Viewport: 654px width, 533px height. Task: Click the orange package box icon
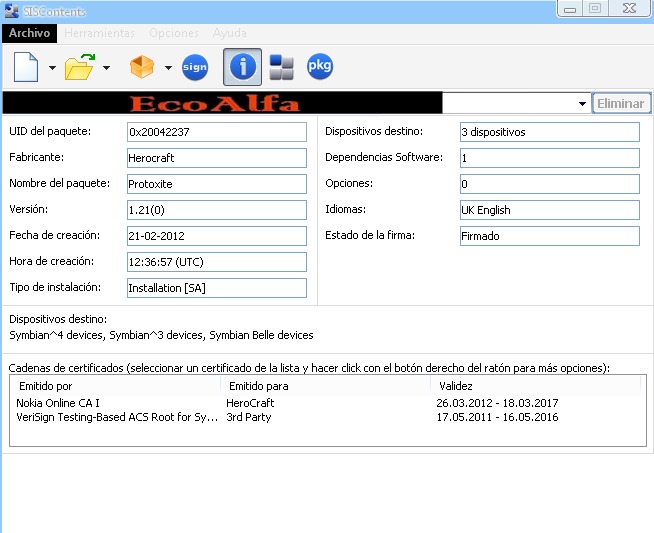142,67
